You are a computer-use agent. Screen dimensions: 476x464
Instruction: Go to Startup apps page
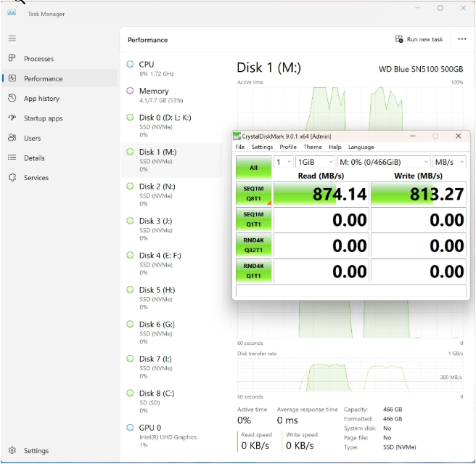[x=43, y=118]
